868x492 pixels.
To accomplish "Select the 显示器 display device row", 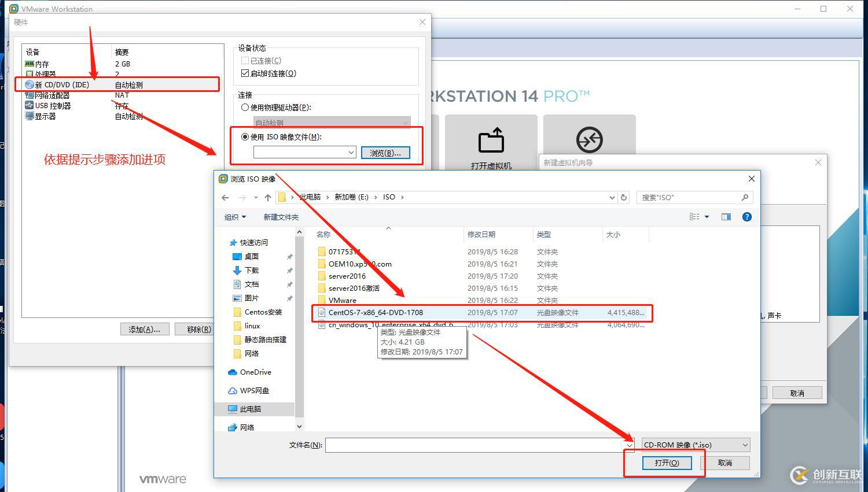I will [x=122, y=116].
